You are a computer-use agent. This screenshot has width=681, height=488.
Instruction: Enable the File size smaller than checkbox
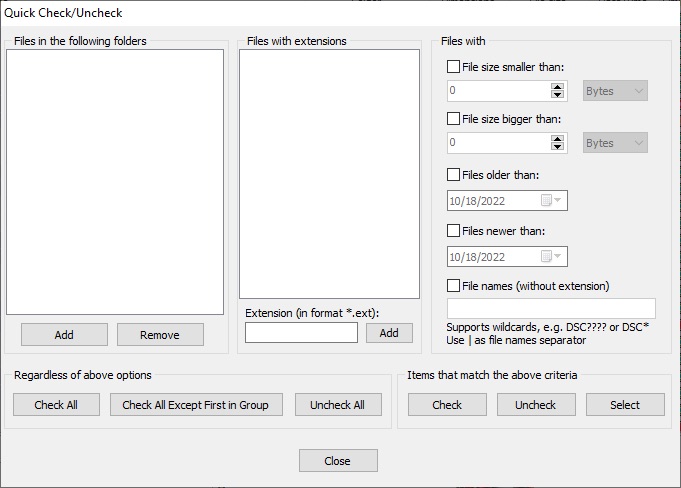[x=454, y=67]
